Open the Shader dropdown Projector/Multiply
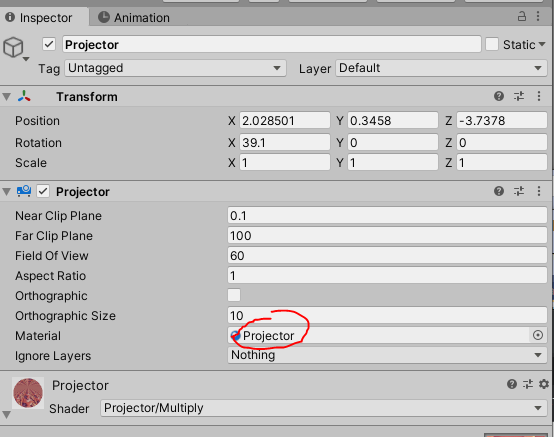The image size is (554, 437). point(324,408)
